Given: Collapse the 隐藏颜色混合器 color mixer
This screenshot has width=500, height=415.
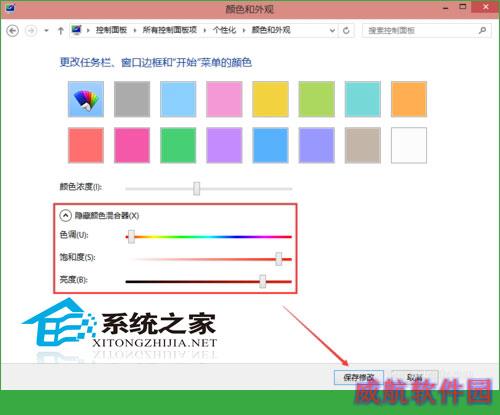Looking at the screenshot, I should point(65,215).
